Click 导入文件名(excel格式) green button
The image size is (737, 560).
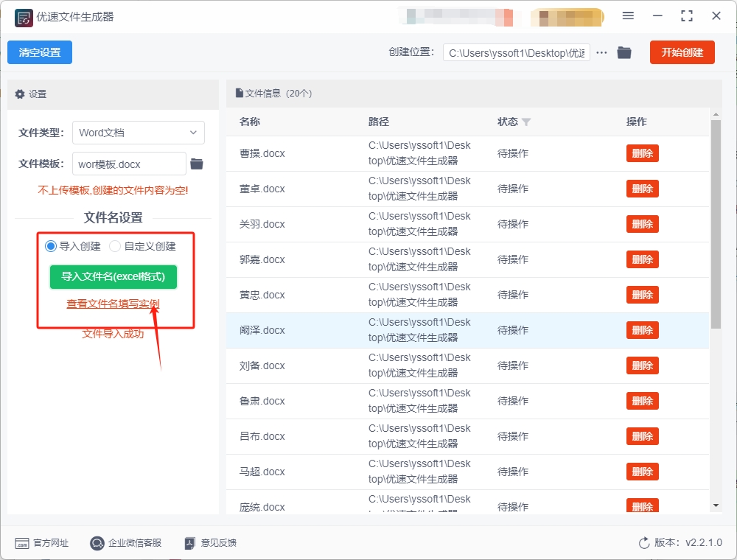[x=113, y=277]
